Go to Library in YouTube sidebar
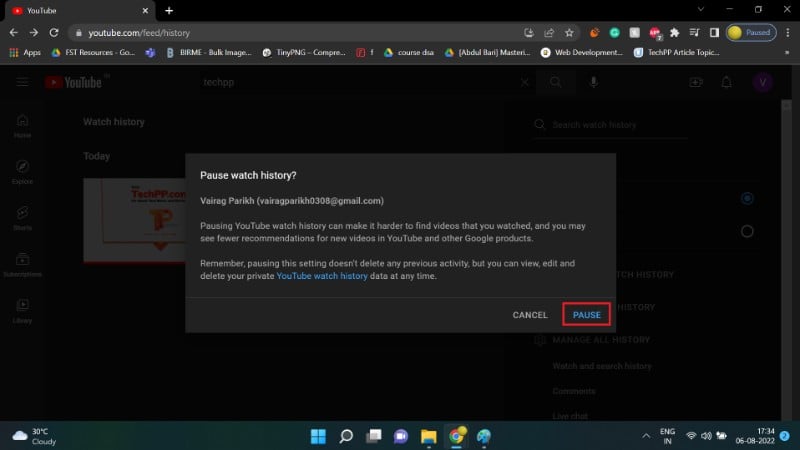 22,311
